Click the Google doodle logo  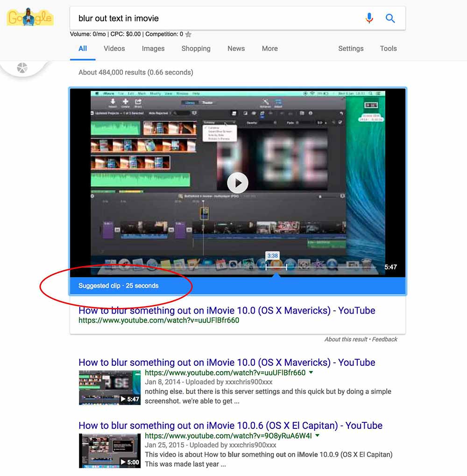[x=30, y=18]
